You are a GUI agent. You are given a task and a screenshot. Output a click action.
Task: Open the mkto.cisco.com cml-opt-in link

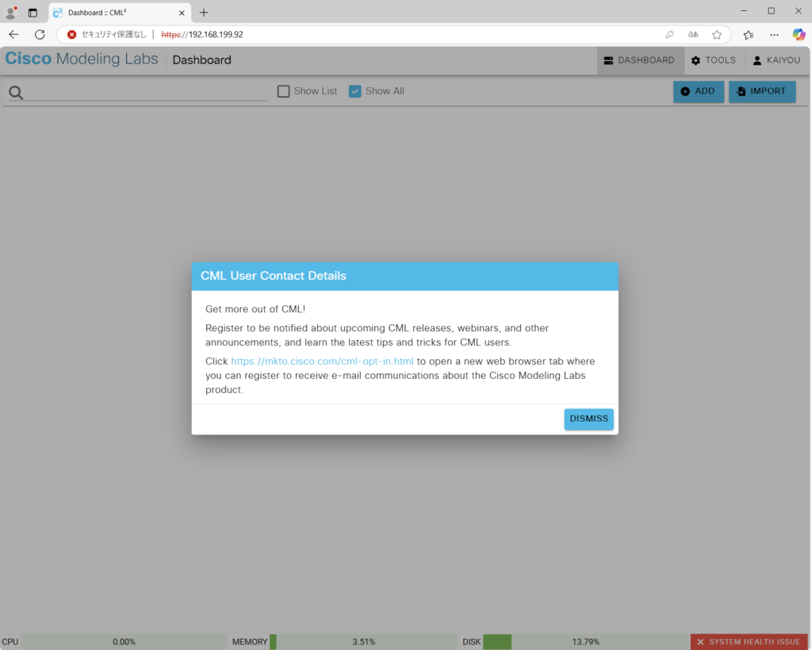click(322, 361)
